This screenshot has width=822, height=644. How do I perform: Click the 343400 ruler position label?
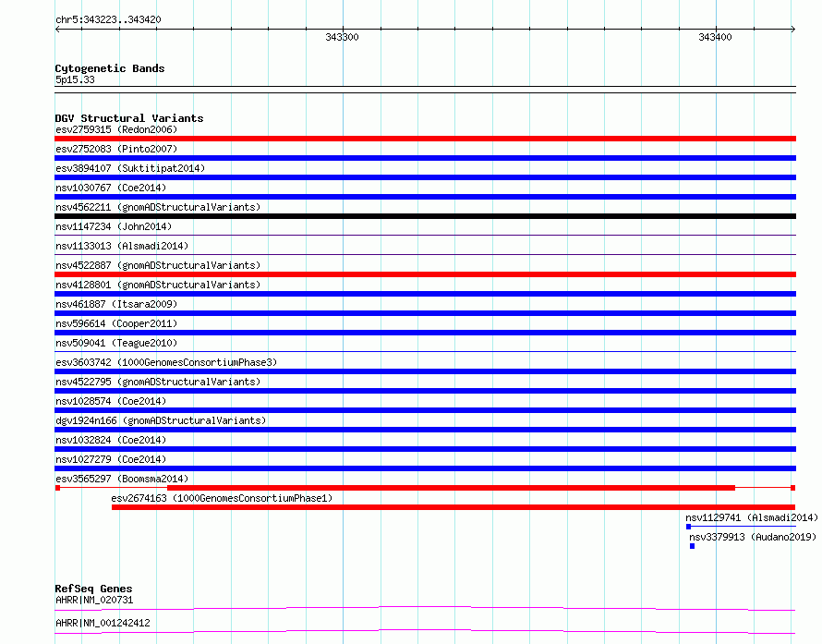point(715,37)
